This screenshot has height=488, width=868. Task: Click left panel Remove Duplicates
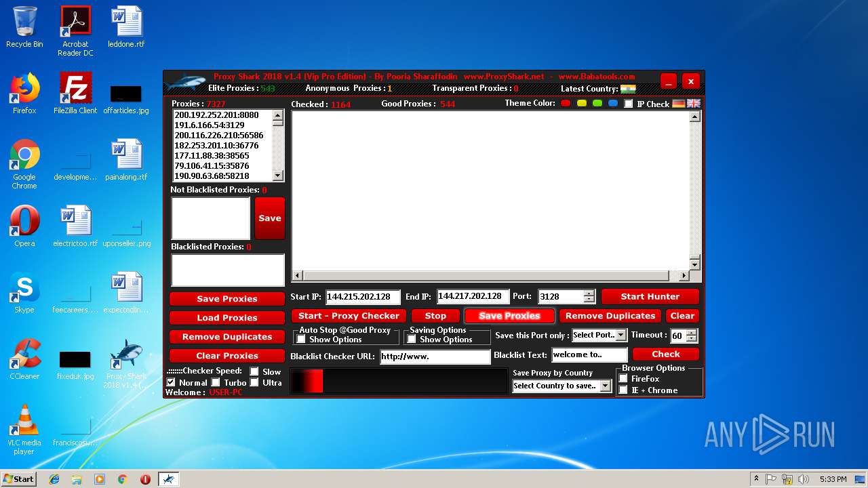pos(227,337)
